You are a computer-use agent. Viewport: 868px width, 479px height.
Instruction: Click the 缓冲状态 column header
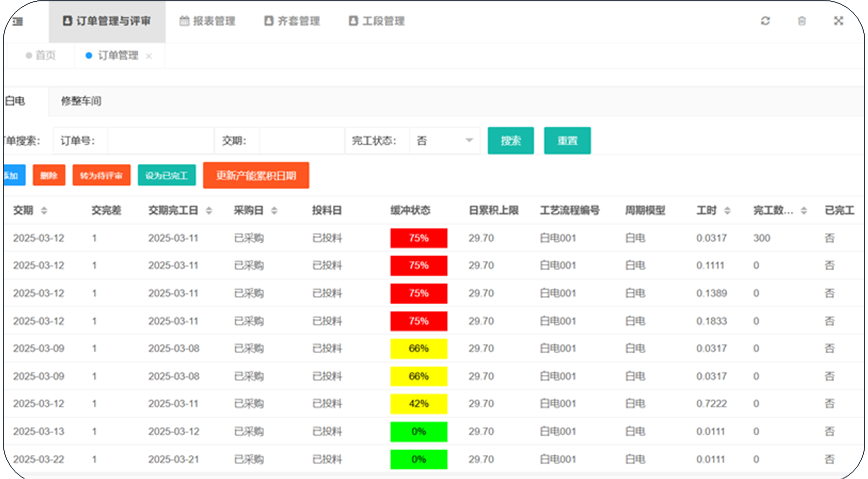410,210
